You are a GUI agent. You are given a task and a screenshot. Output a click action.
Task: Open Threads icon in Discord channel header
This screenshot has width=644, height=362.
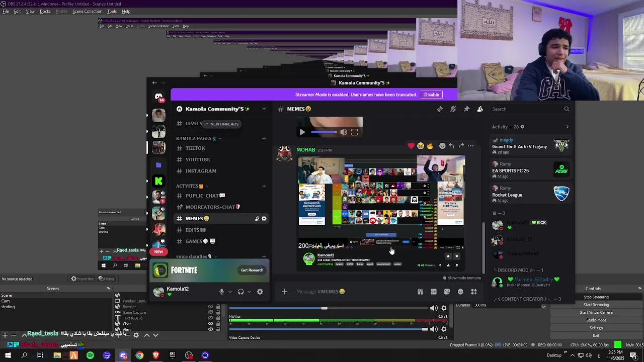tap(440, 109)
